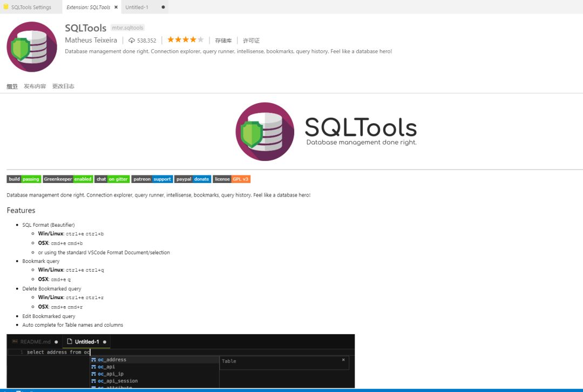Screen dimensions: 583x392
Task: Click the Untitled-1 tab in demo image
Action: pyautogui.click(x=87, y=342)
